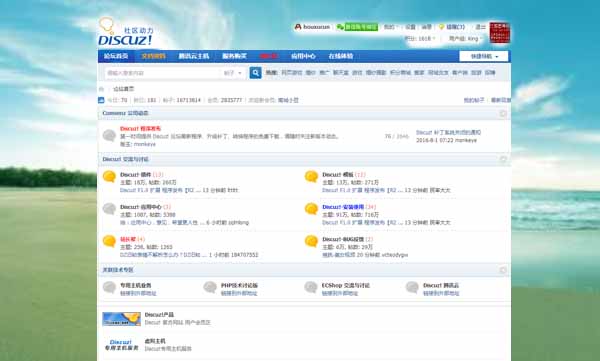Click moderator monkeye under Discuz! 程序发布
The height and width of the screenshot is (361, 600).
(x=145, y=144)
